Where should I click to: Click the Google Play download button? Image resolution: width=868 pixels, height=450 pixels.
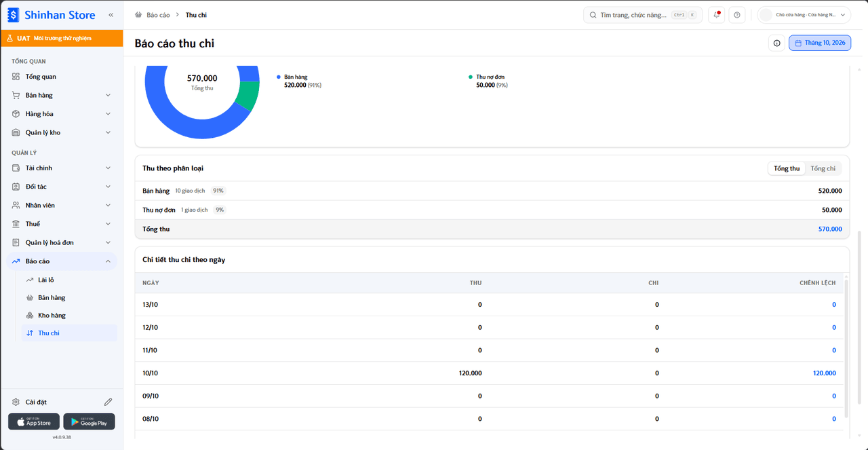click(90, 421)
